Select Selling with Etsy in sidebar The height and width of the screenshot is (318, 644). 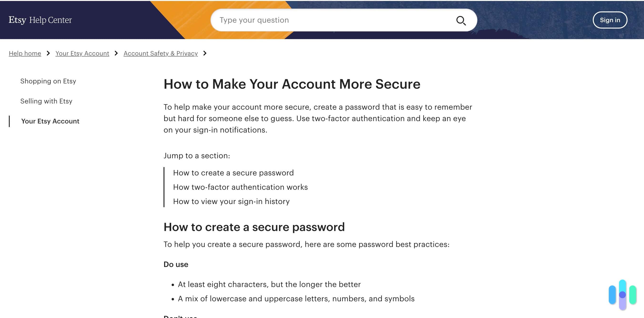(x=46, y=101)
